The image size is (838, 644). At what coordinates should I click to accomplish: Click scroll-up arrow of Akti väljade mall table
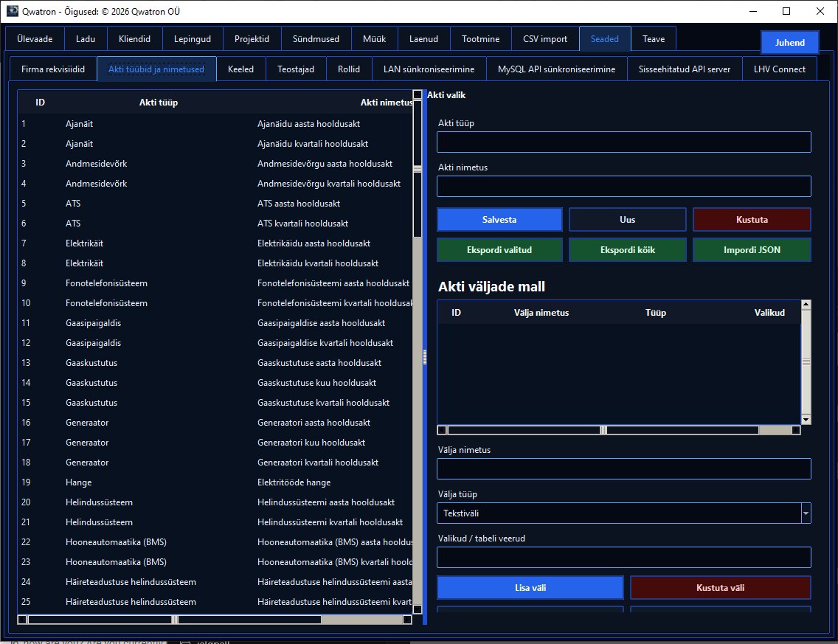(x=806, y=304)
